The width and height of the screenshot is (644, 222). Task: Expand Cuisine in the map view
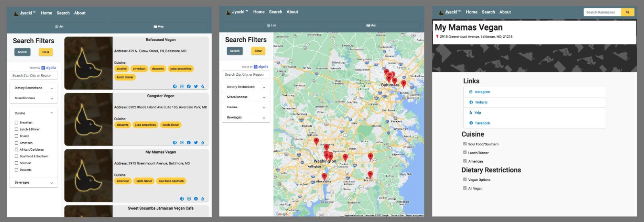coord(246,107)
